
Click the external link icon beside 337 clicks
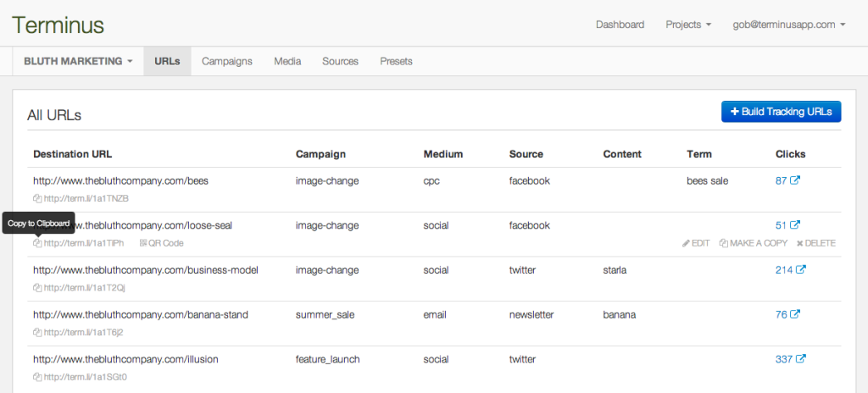pyautogui.click(x=800, y=359)
